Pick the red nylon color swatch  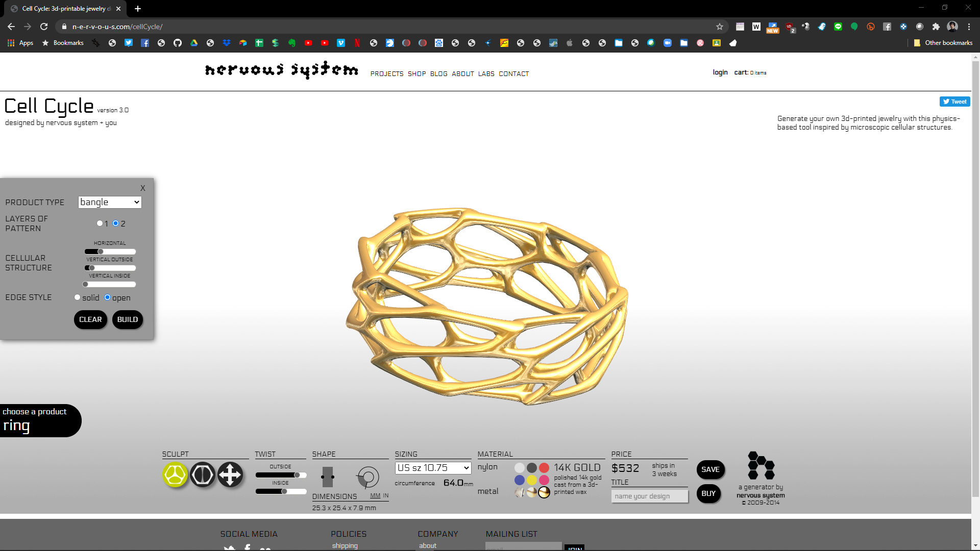(x=544, y=468)
